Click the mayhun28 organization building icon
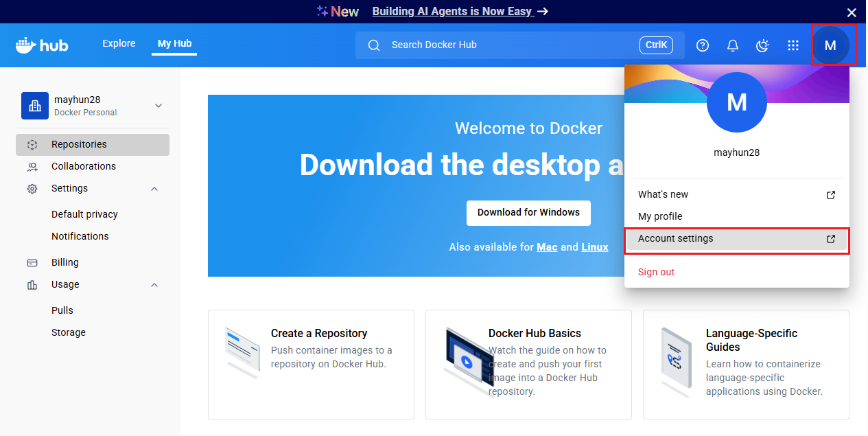The height and width of the screenshot is (436, 868). tap(35, 106)
